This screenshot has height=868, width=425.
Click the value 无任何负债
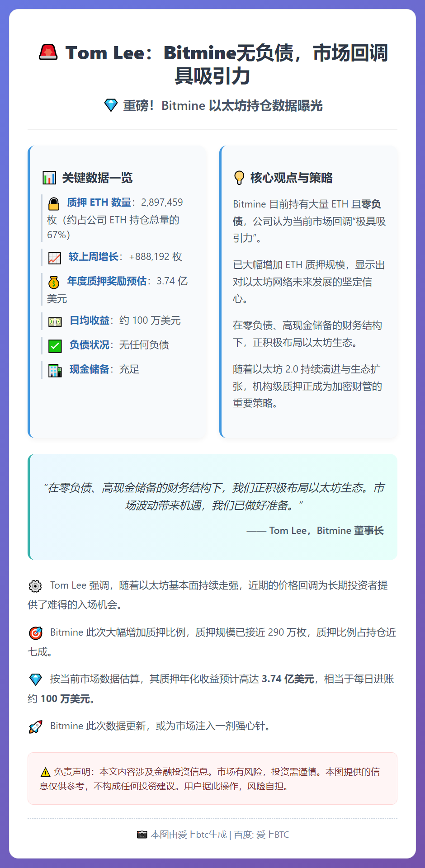point(144,345)
